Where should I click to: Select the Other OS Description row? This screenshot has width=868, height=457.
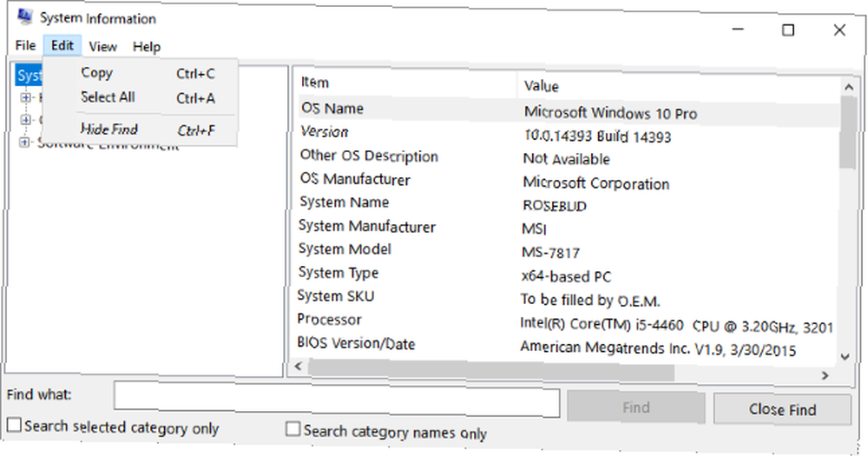pos(569,157)
